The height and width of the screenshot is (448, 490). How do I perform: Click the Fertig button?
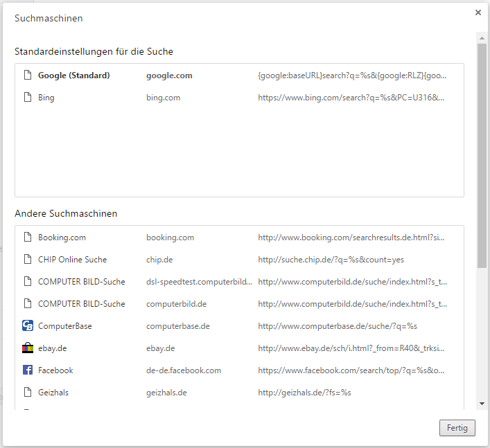click(x=457, y=428)
